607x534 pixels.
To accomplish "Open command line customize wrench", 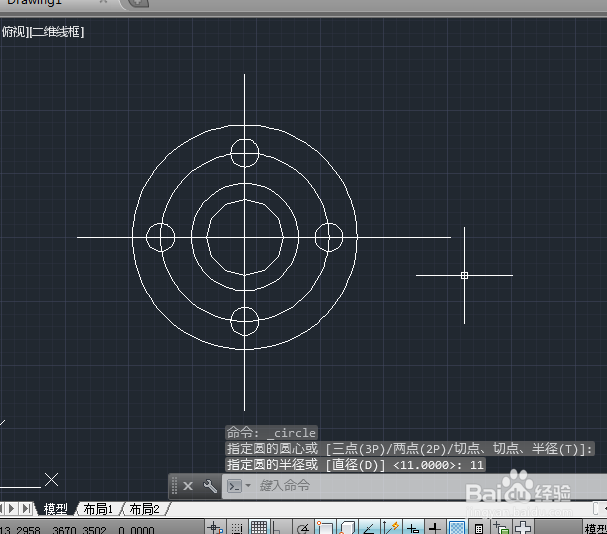I will (210, 486).
